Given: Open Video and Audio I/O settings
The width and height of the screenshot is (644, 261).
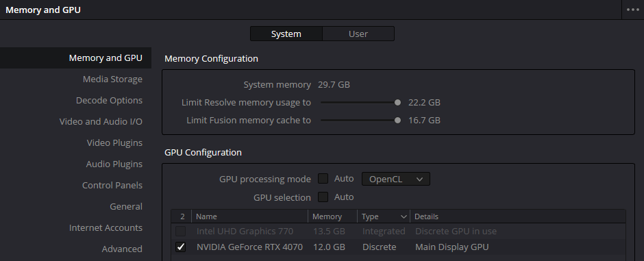Looking at the screenshot, I should pos(101,122).
